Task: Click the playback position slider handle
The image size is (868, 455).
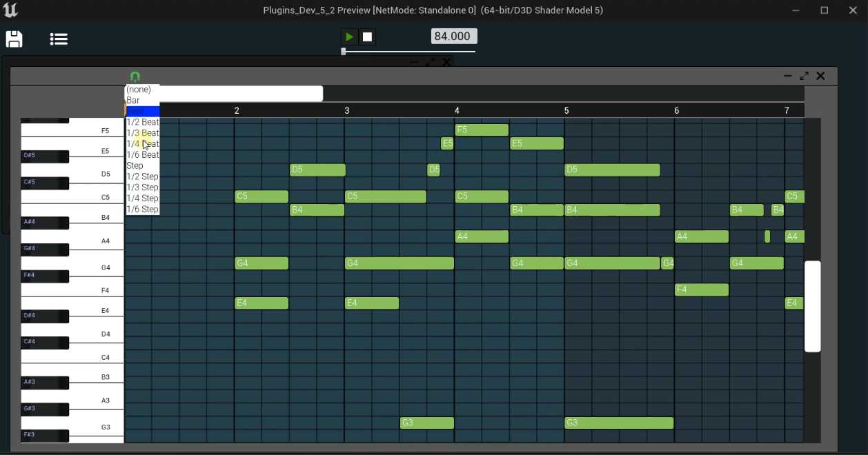Action: tap(343, 51)
